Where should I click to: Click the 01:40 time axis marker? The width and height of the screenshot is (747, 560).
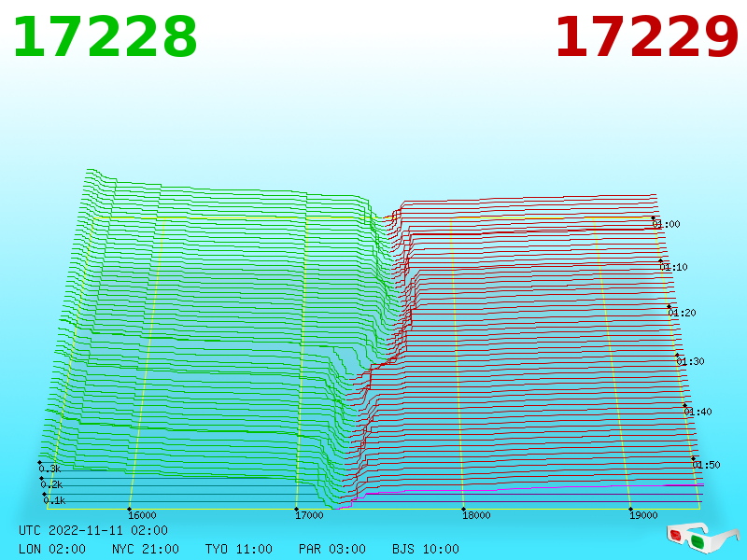coord(698,412)
